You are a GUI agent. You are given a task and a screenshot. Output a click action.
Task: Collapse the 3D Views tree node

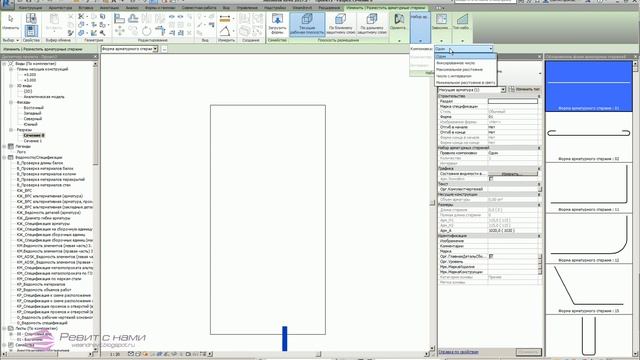(11, 86)
